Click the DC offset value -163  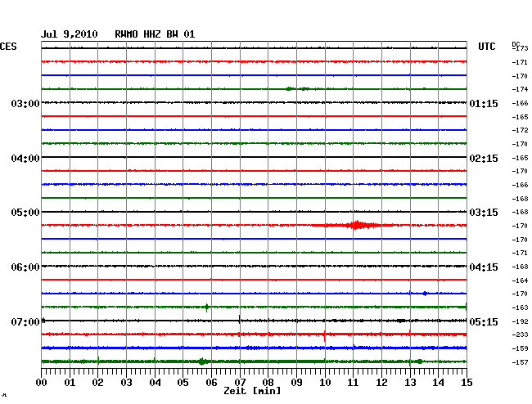[520, 307]
